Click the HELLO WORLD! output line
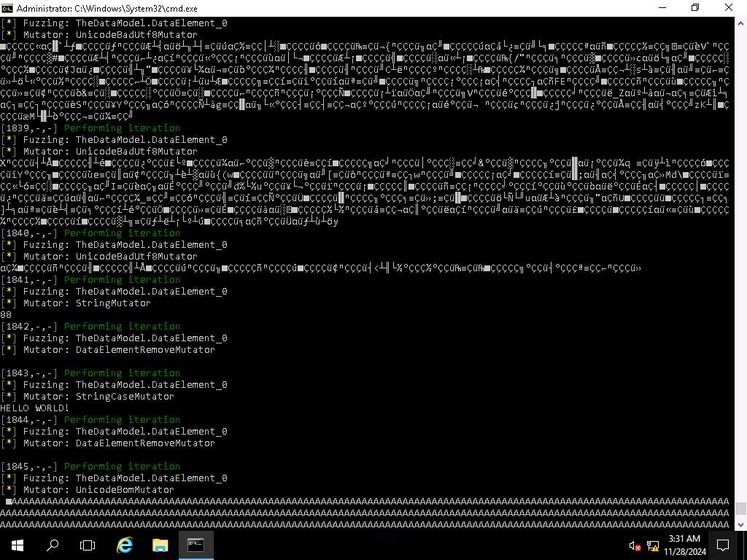The width and height of the screenshot is (747, 560). 34,408
